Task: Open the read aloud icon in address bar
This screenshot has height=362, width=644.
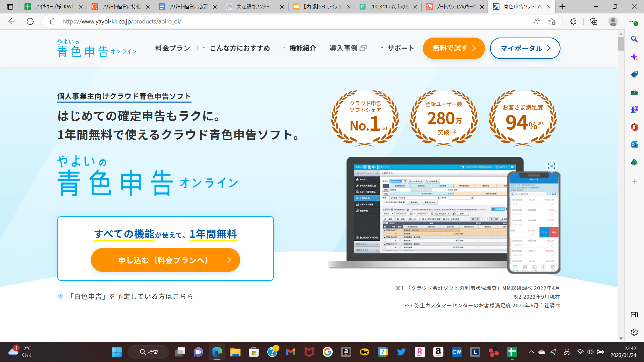Action: pyautogui.click(x=537, y=21)
